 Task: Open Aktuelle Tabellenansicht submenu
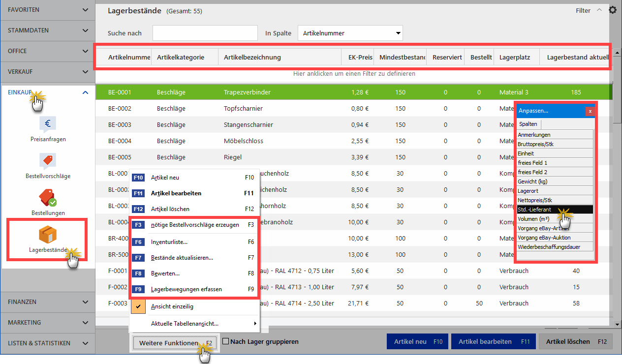194,324
